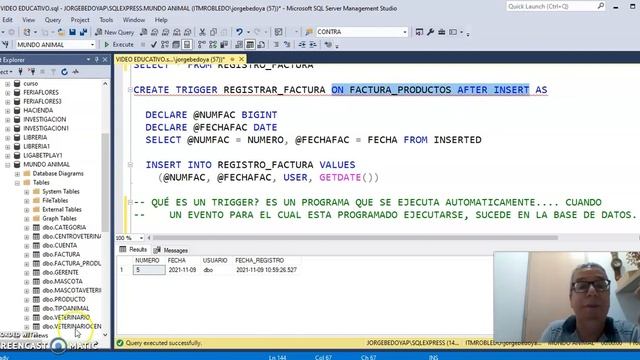Switch output to Results to Grid

pos(250,44)
